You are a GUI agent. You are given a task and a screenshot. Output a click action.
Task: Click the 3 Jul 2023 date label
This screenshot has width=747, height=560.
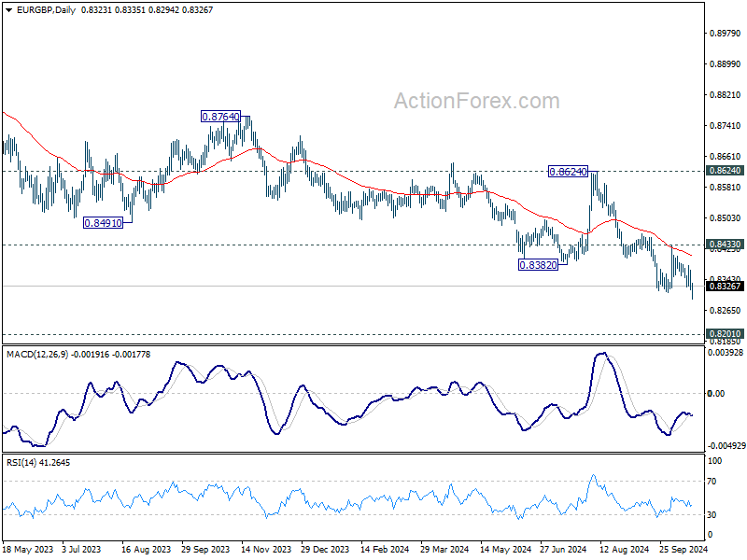tap(81, 550)
